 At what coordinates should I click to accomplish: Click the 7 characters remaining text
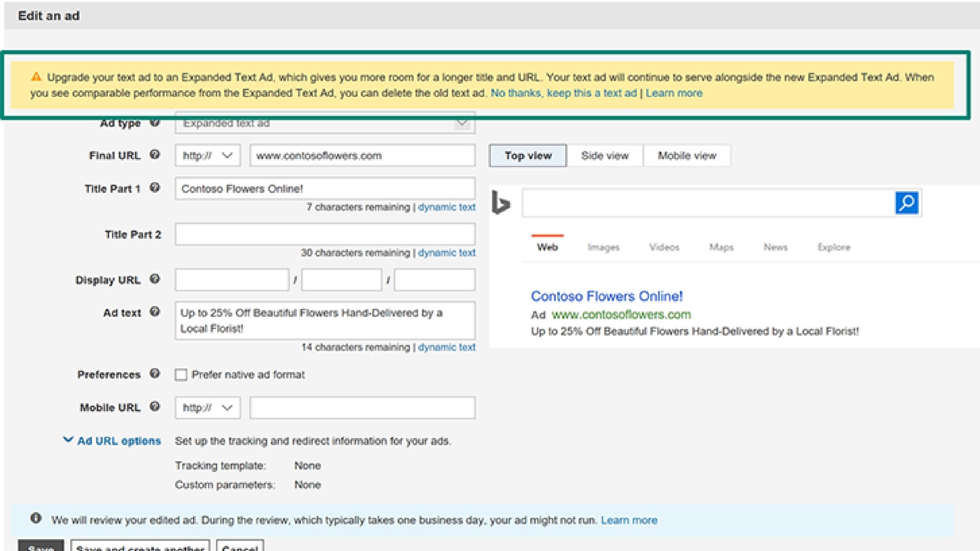[x=358, y=207]
